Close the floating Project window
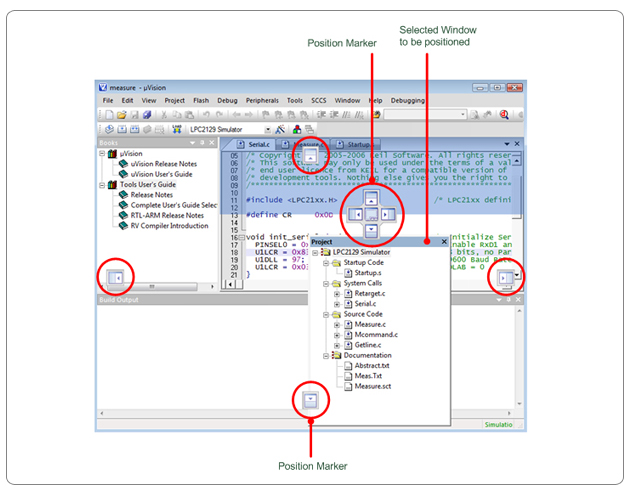 (x=444, y=242)
